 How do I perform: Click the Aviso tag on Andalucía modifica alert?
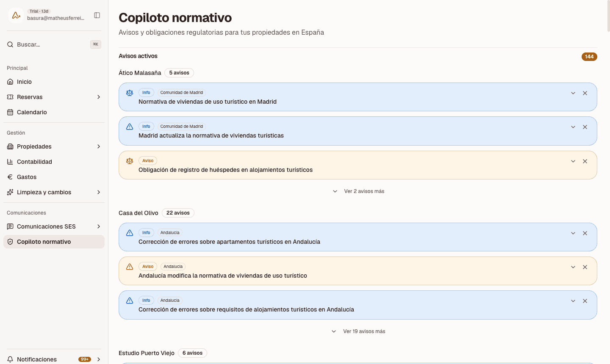(x=148, y=267)
